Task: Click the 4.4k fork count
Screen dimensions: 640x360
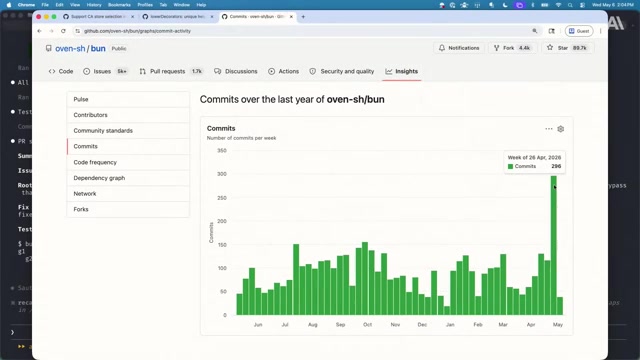Action: [x=524, y=48]
